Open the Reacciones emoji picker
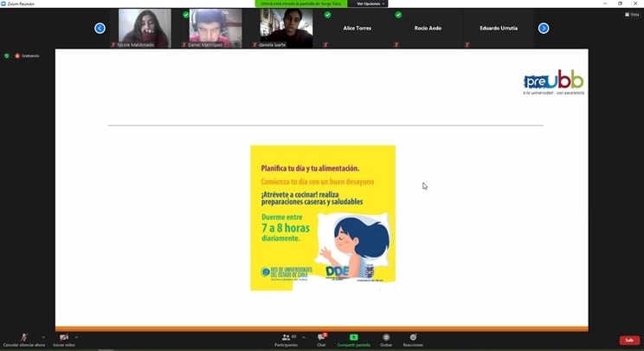 pyautogui.click(x=413, y=337)
